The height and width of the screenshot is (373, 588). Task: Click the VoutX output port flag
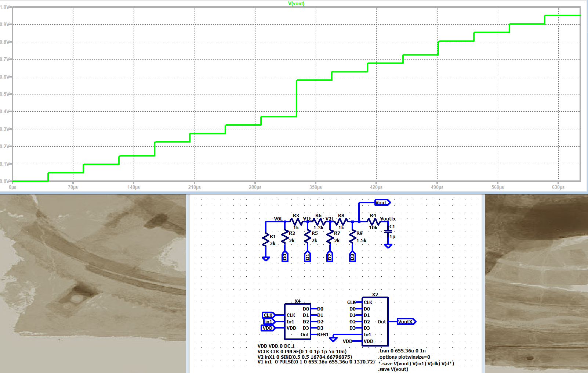coord(406,322)
